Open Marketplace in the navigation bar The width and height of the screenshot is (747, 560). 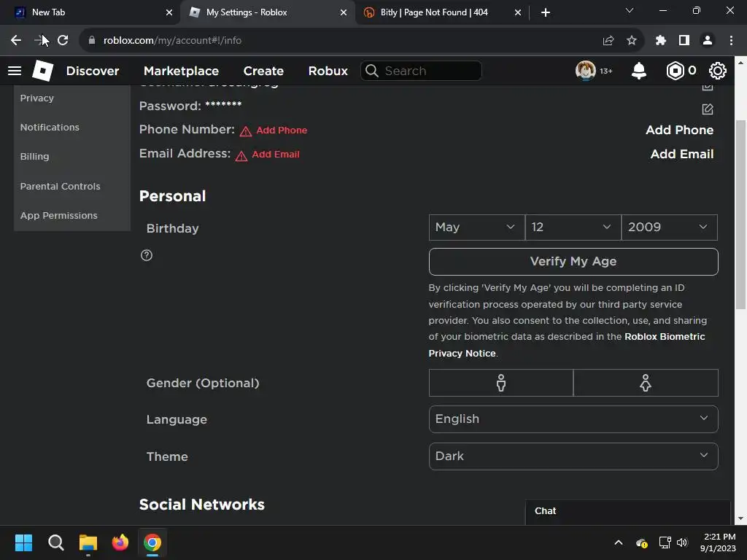coord(181,71)
